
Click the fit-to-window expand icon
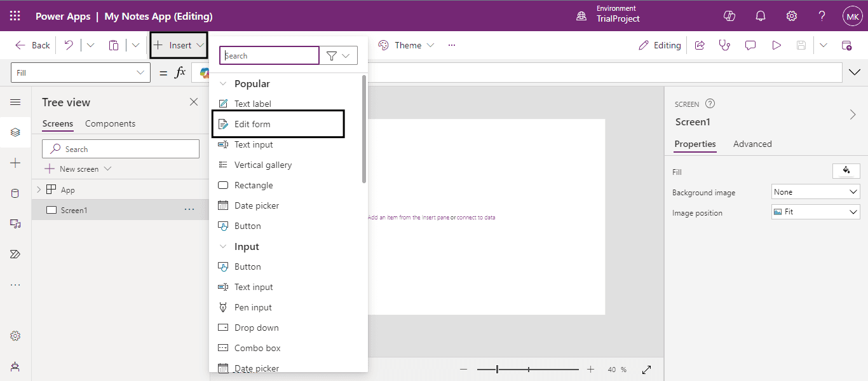coord(647,370)
